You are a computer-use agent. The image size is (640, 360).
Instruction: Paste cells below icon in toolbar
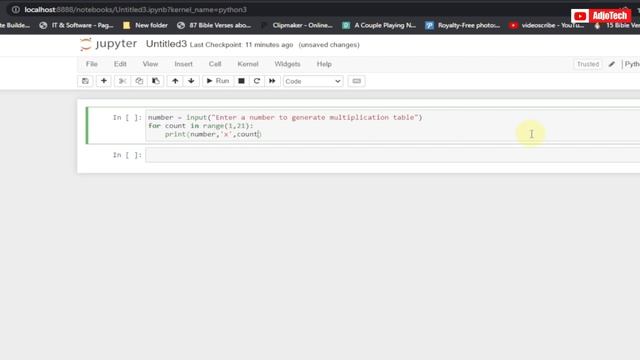156,81
